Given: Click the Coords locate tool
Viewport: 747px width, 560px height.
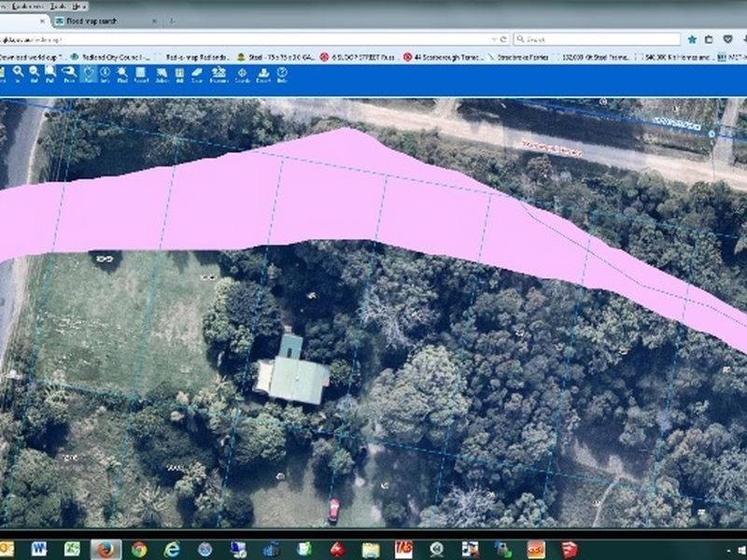Looking at the screenshot, I should point(242,75).
